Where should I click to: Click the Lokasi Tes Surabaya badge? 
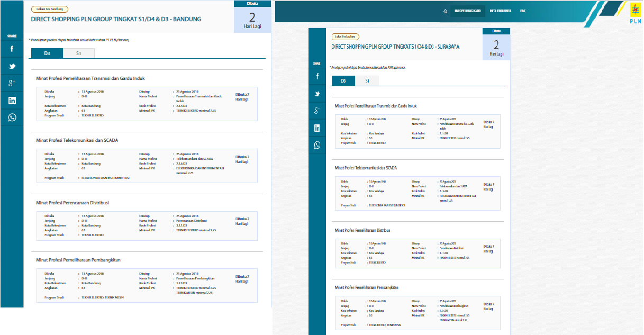coord(346,37)
